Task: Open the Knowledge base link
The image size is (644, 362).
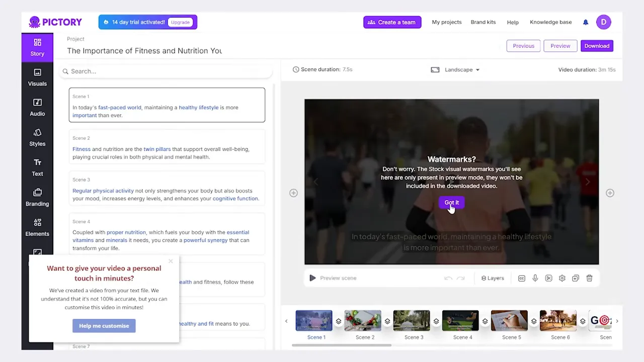Action: (551, 22)
